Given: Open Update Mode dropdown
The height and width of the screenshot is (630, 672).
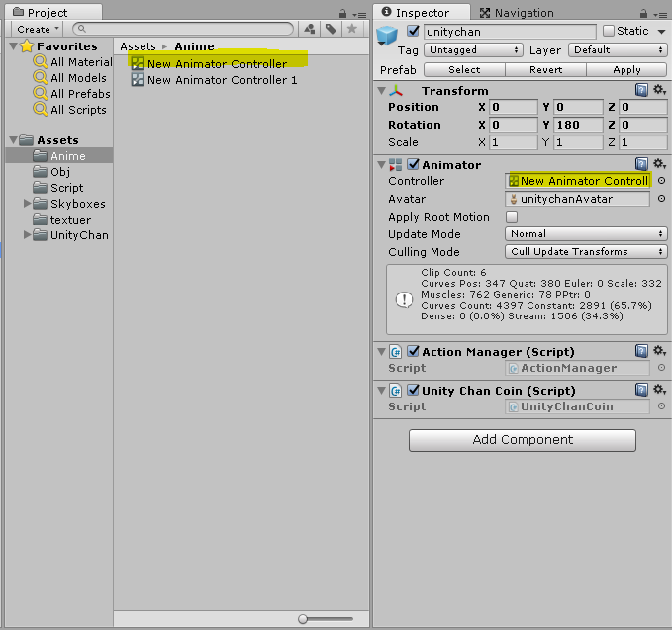Looking at the screenshot, I should coord(586,233).
